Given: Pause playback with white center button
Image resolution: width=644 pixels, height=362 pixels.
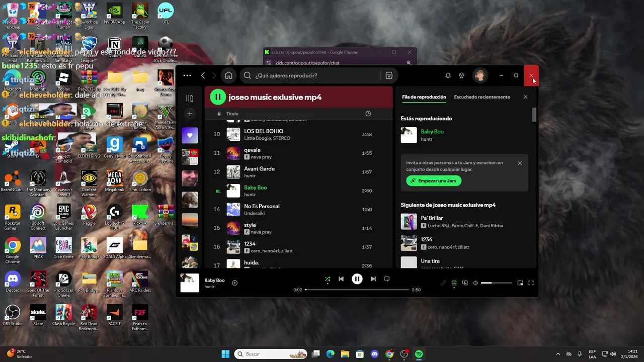Looking at the screenshot, I should coord(357,279).
